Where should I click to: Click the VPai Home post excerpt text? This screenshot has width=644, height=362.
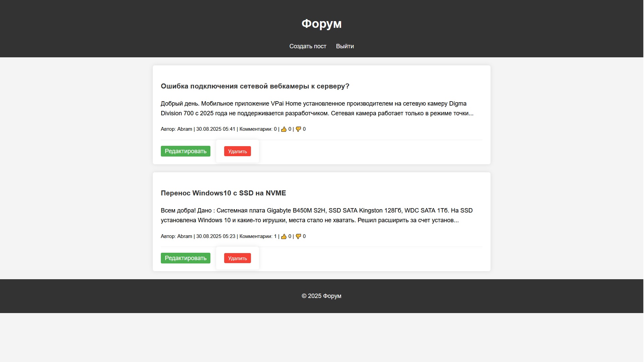point(317,108)
